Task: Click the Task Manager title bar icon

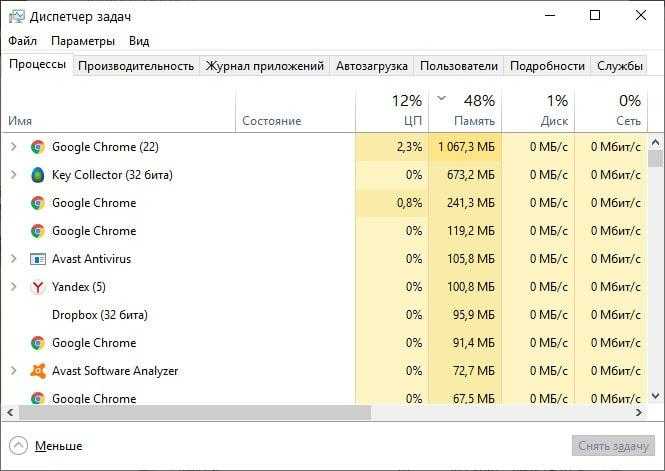Action: pos(17,17)
